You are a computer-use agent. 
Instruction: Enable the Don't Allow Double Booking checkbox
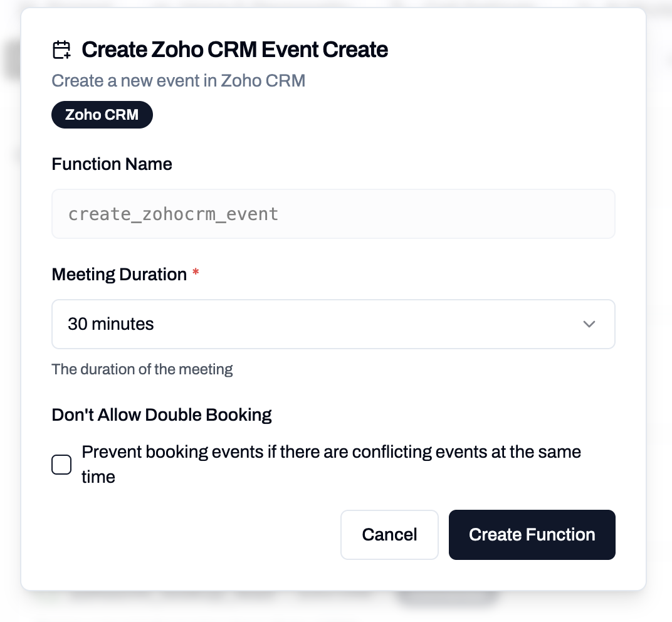click(x=61, y=465)
